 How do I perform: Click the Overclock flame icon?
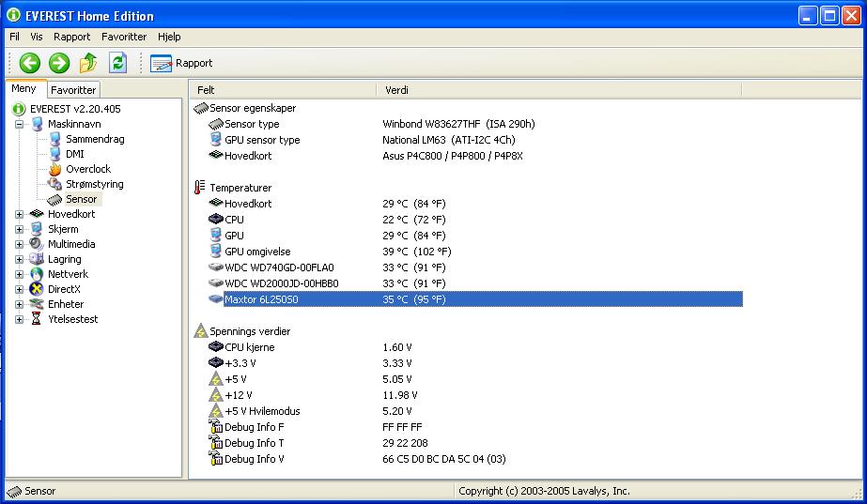coord(54,169)
